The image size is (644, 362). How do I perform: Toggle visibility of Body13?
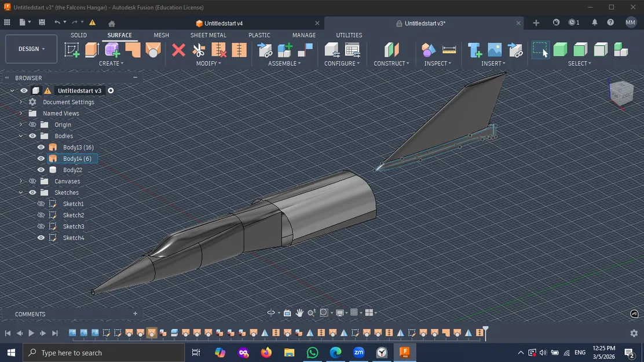coord(41,147)
